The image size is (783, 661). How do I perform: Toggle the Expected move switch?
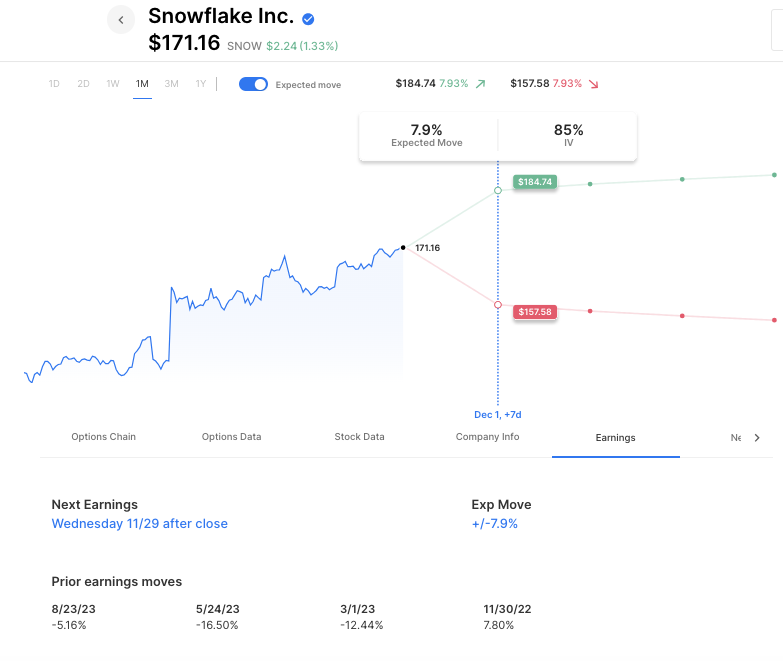tap(253, 84)
